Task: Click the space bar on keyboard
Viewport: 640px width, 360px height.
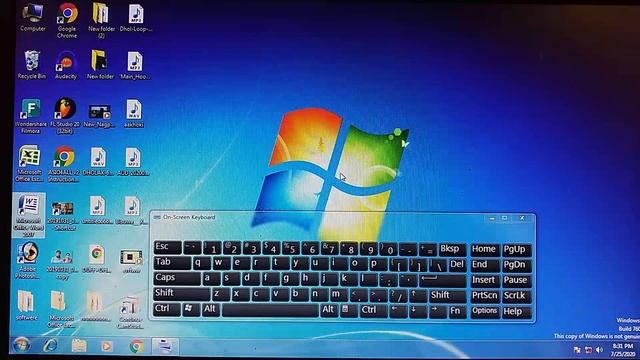Action: coord(271,310)
